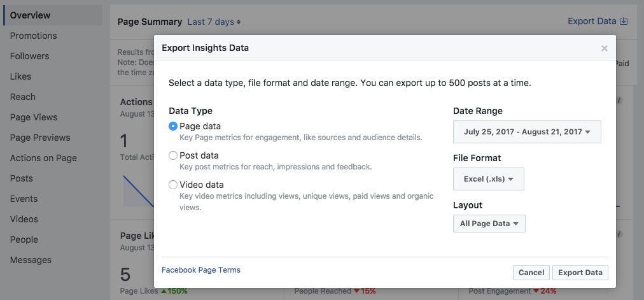Open the Facebook Page Terms link
Screen dimensions: 644x300
coord(201,270)
